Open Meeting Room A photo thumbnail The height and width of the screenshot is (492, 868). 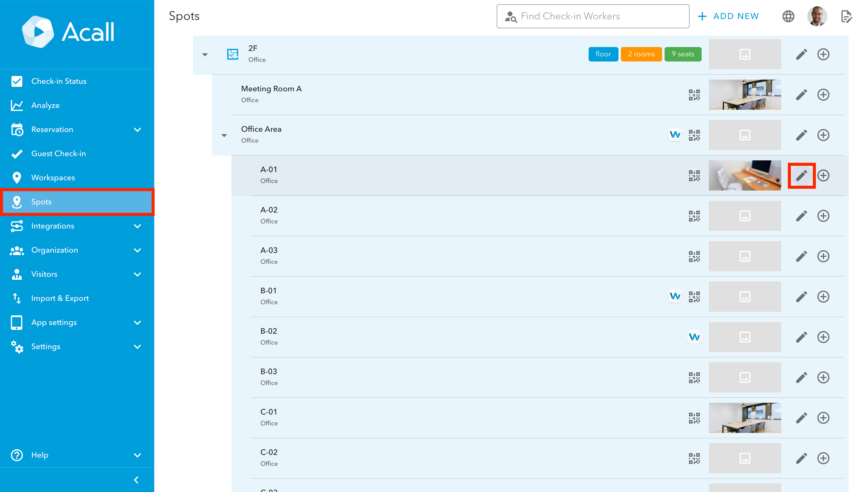pos(745,95)
